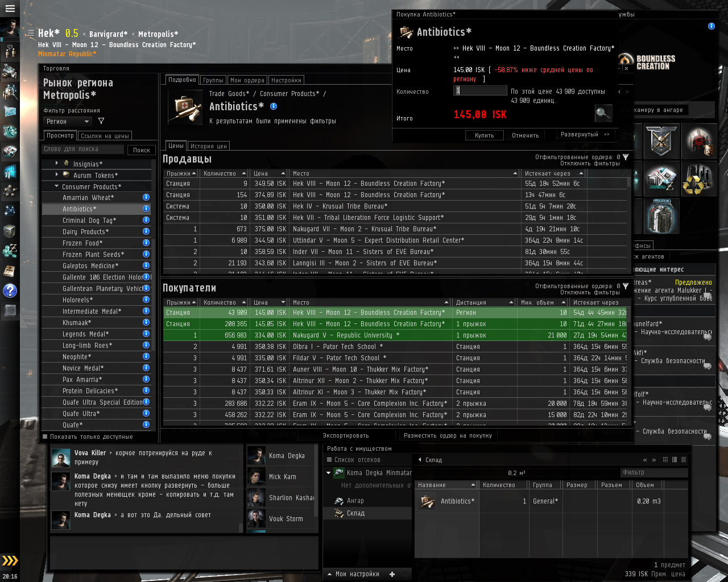Click the market search word field
This screenshot has width=728, height=582.
coord(84,149)
